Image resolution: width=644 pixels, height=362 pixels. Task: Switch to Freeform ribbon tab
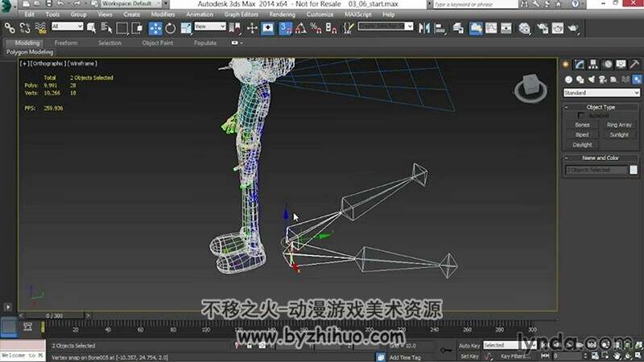(x=66, y=43)
